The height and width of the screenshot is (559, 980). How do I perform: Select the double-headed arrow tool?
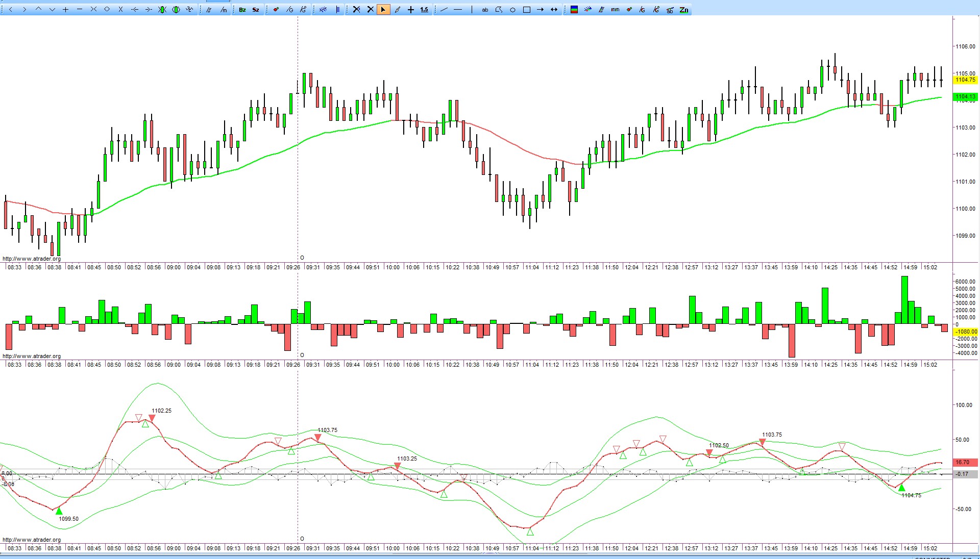(x=554, y=10)
